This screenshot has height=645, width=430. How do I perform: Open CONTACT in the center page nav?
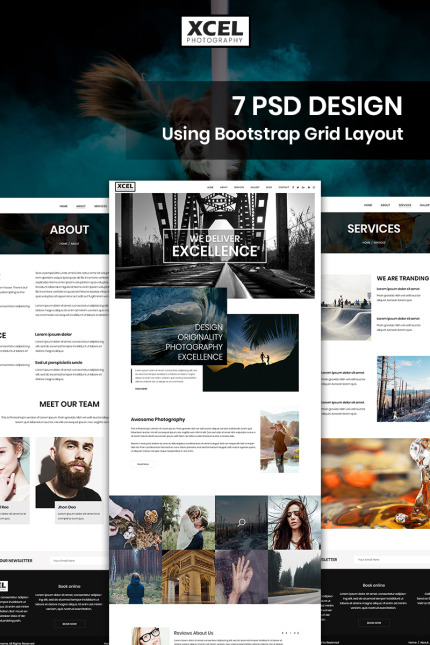pos(284,187)
